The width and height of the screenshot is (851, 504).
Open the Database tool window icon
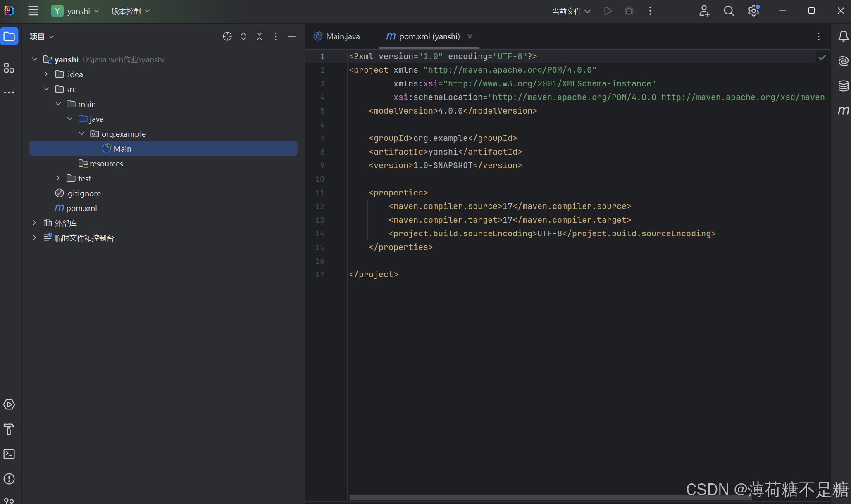point(843,86)
